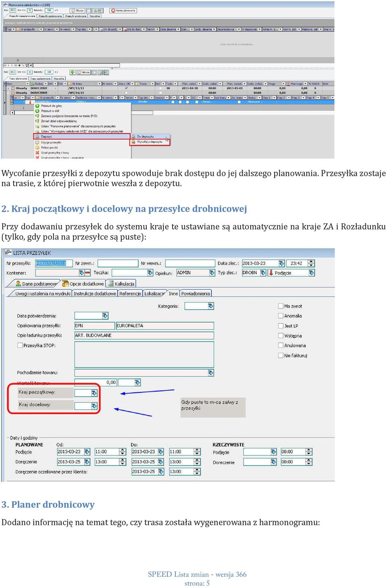Click the red Koniec planowania icon
The width and height of the screenshot is (387, 588).
pyautogui.click(x=113, y=10)
